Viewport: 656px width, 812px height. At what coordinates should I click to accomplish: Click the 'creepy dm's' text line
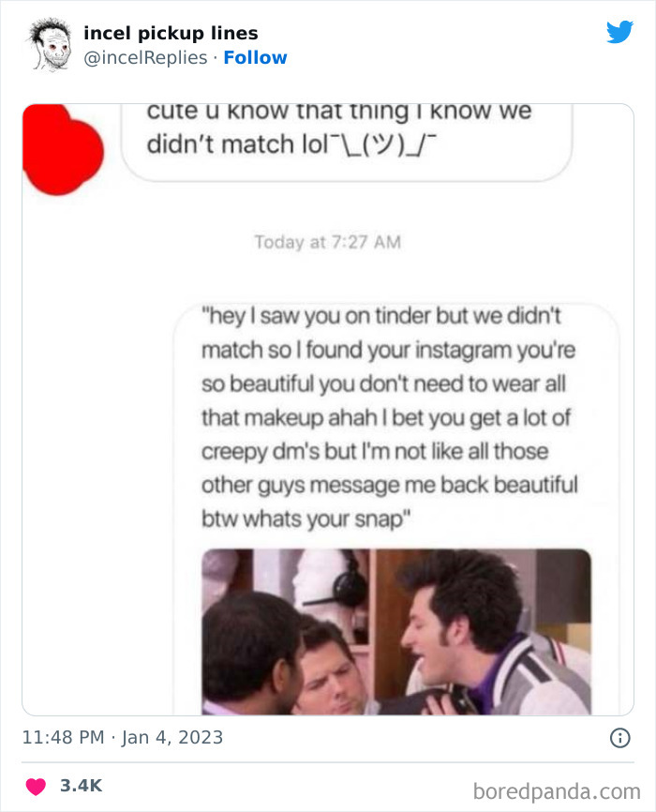click(375, 452)
